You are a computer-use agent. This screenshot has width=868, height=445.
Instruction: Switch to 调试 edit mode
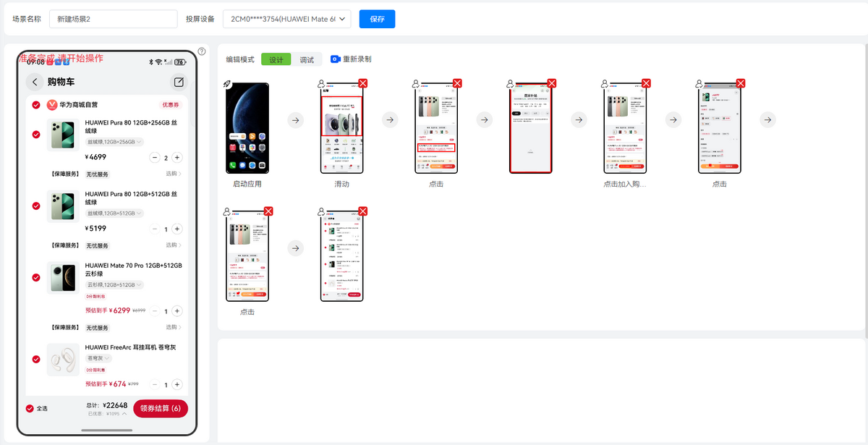307,59
